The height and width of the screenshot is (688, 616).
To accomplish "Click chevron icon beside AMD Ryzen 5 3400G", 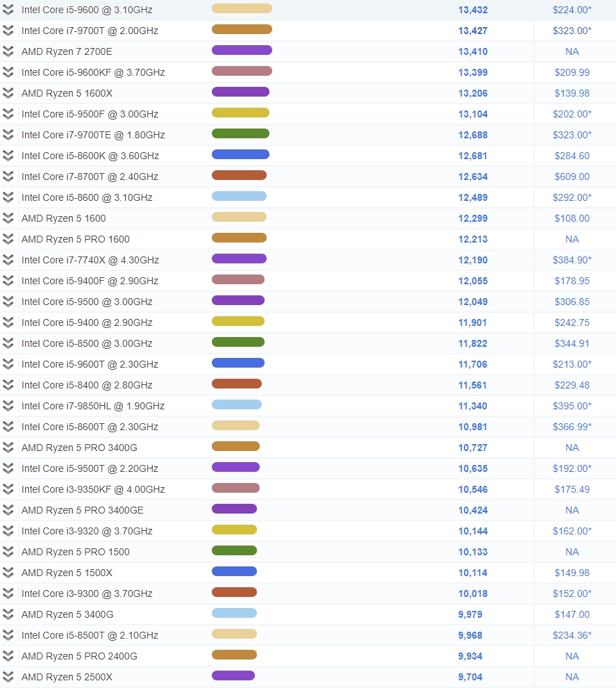I will point(8,614).
